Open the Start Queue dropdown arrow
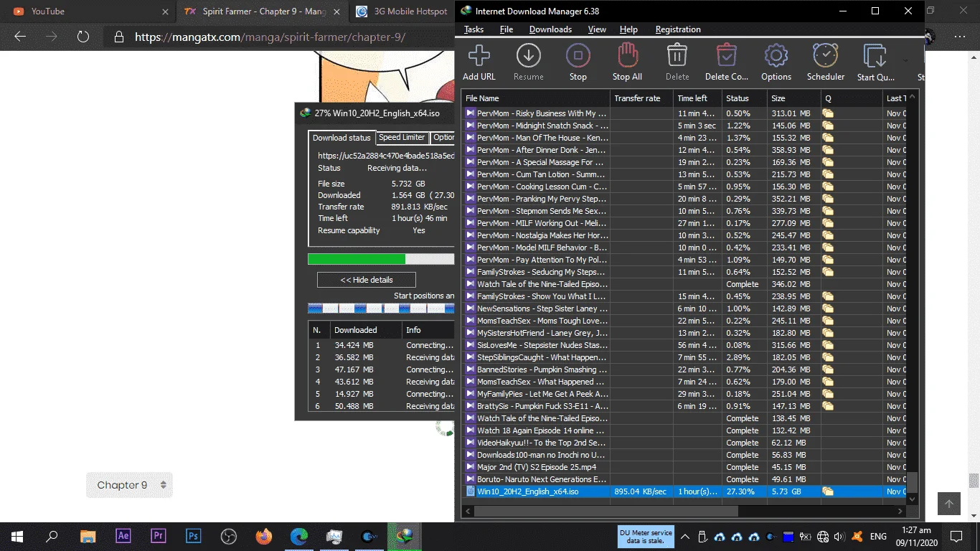This screenshot has height=551, width=980. 905,60
